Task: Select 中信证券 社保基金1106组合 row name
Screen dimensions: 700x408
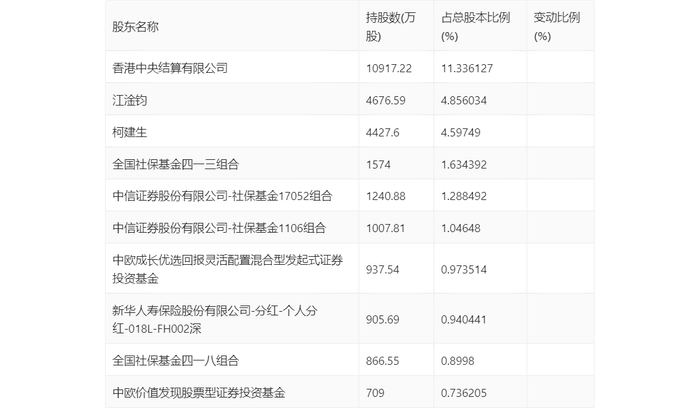Action: coord(219,228)
